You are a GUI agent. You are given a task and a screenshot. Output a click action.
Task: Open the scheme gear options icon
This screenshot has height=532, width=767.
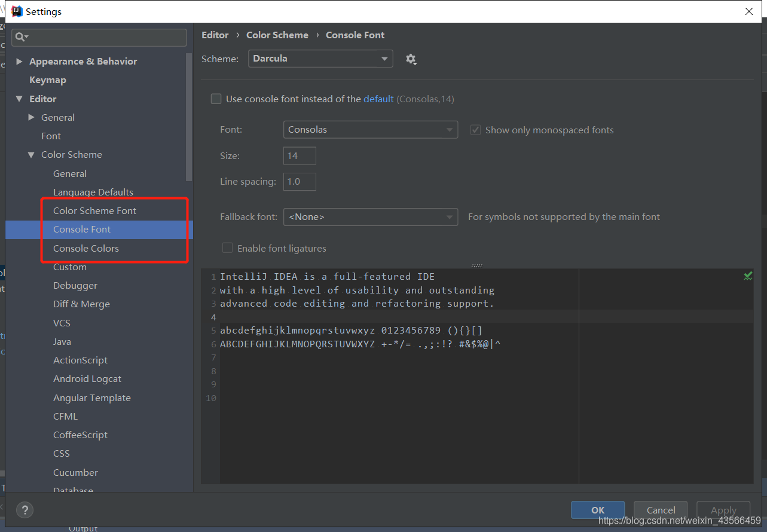(x=411, y=59)
